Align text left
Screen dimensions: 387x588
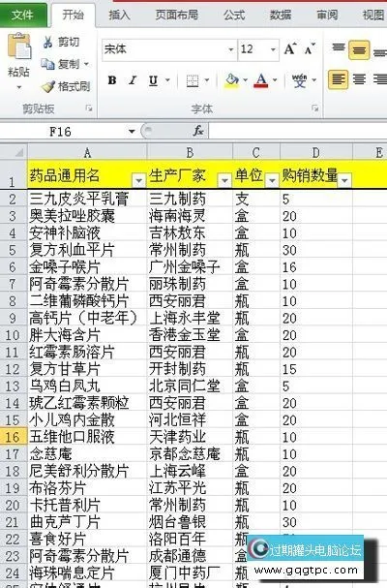click(338, 79)
